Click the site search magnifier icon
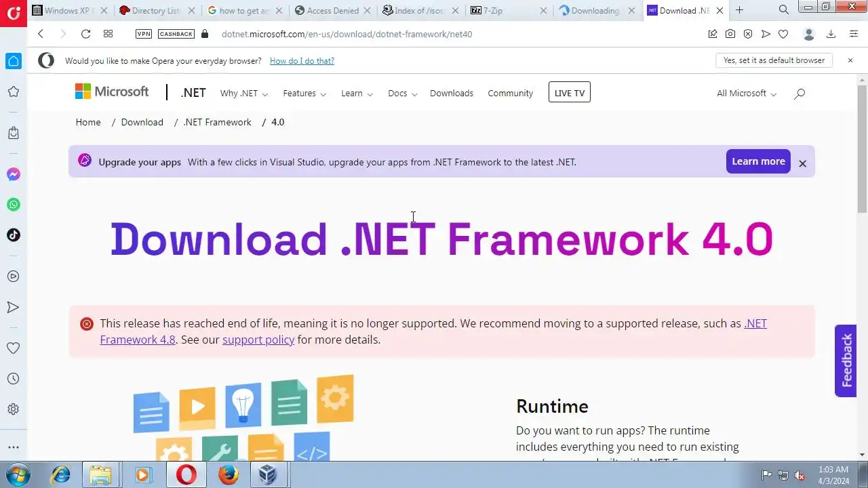 tap(800, 94)
